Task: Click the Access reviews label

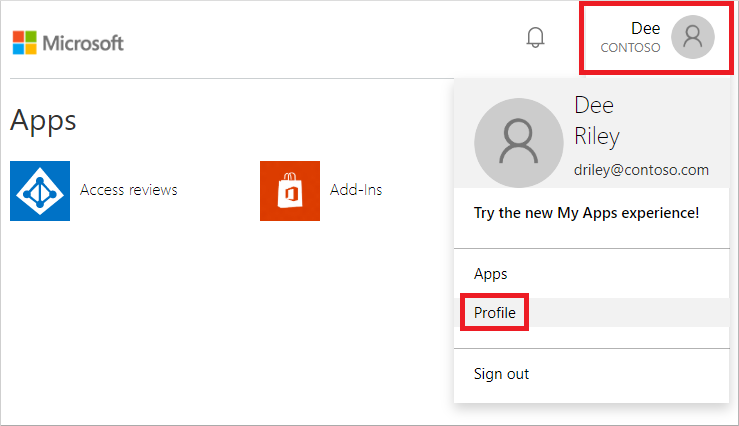Action: pos(129,190)
